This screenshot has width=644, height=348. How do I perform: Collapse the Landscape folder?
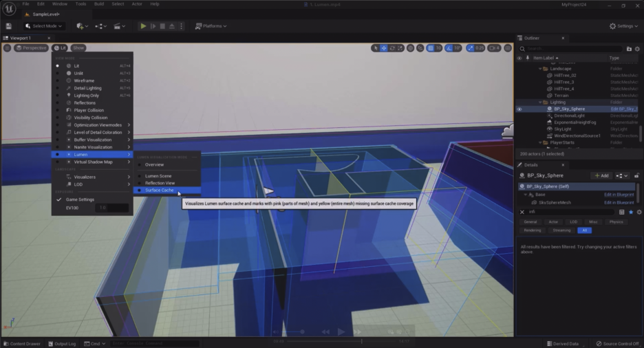click(540, 69)
